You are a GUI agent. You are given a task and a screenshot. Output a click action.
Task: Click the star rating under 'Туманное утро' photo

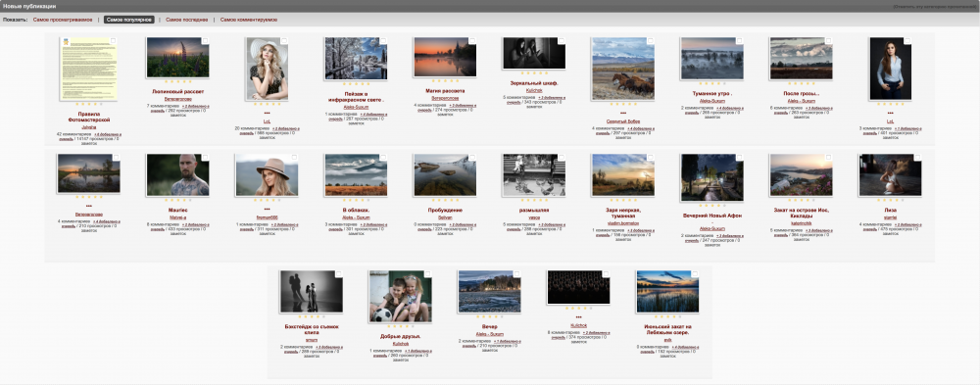[x=711, y=83]
